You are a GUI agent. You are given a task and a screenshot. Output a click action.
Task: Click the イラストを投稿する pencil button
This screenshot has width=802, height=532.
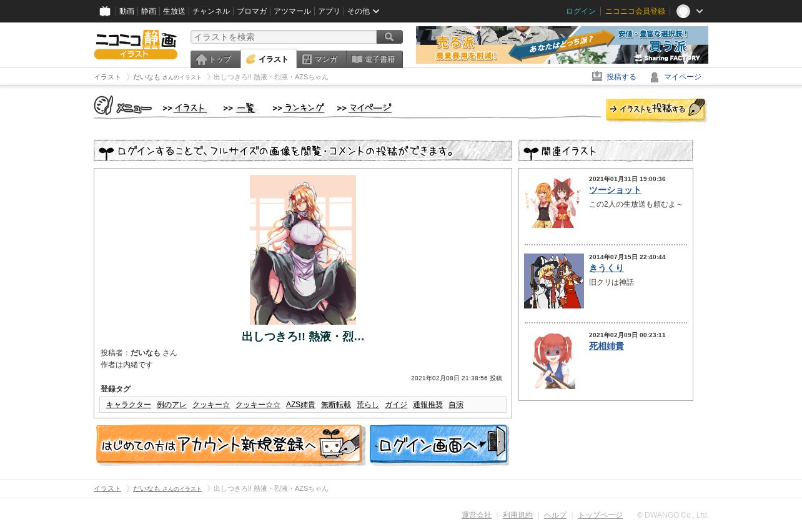point(656,109)
